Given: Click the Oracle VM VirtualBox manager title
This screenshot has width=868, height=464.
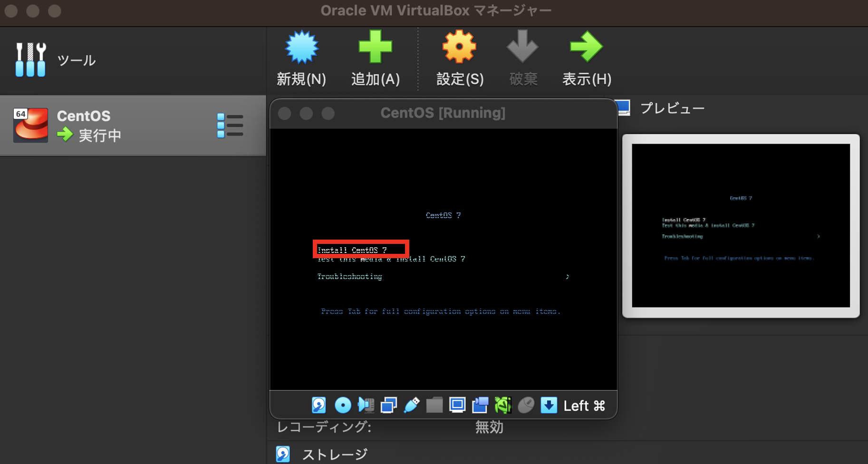Looking at the screenshot, I should 436,10.
